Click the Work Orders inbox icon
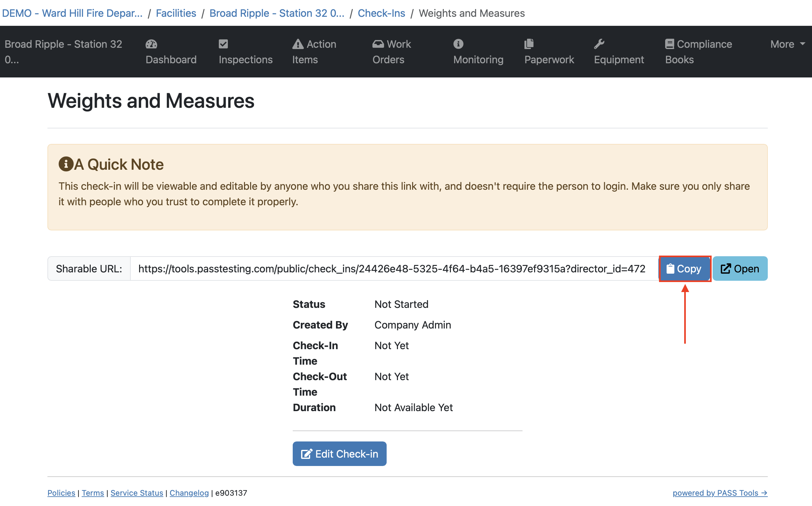812x506 pixels. point(378,44)
